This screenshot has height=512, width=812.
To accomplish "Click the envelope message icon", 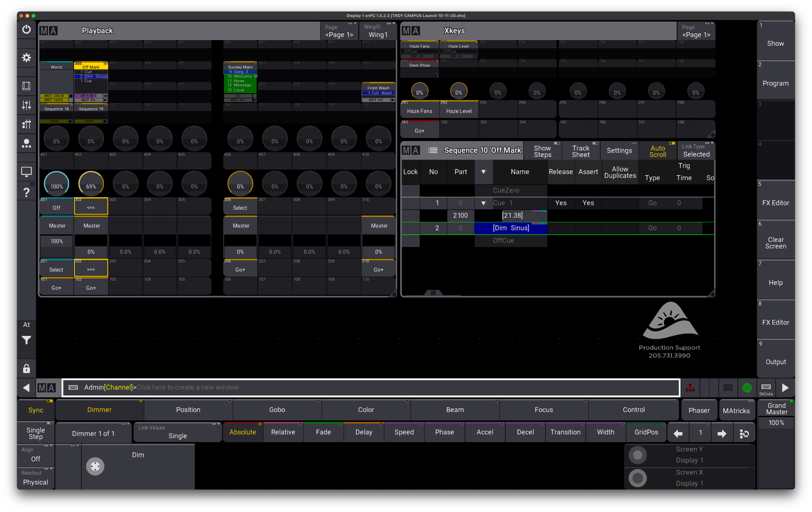I will 728,388.
